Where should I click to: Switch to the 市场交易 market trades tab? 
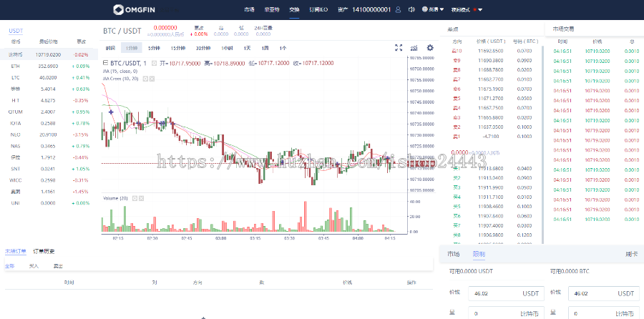(x=563, y=29)
